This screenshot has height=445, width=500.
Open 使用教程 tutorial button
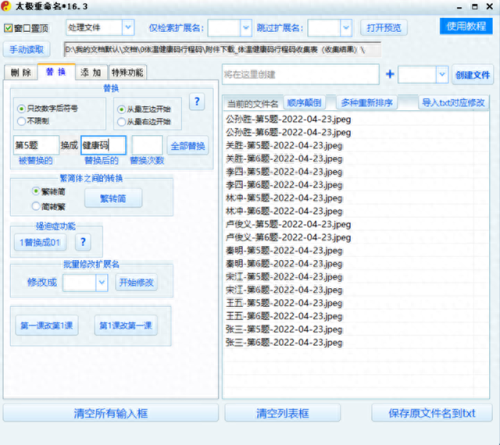tap(466, 26)
